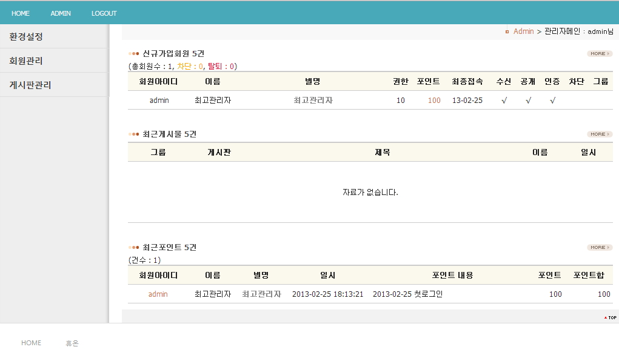
Task: Click the 수신 checkmark in admin row
Action: pyautogui.click(x=504, y=101)
